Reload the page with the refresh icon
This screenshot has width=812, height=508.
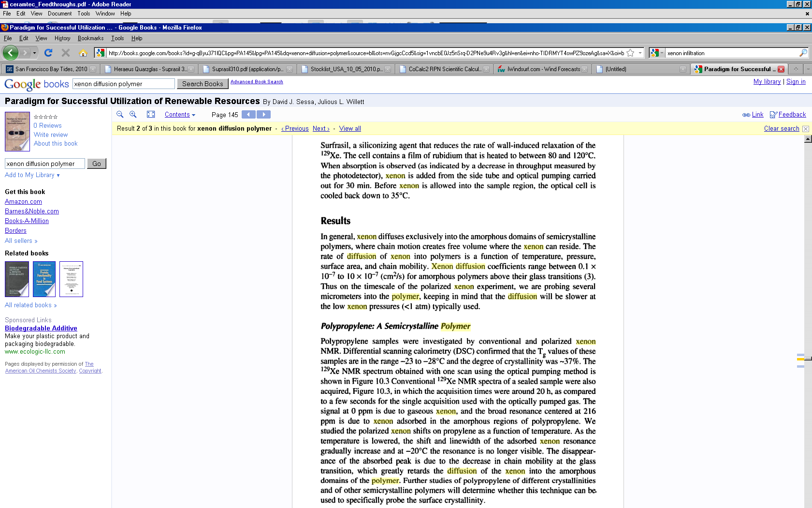(48, 53)
